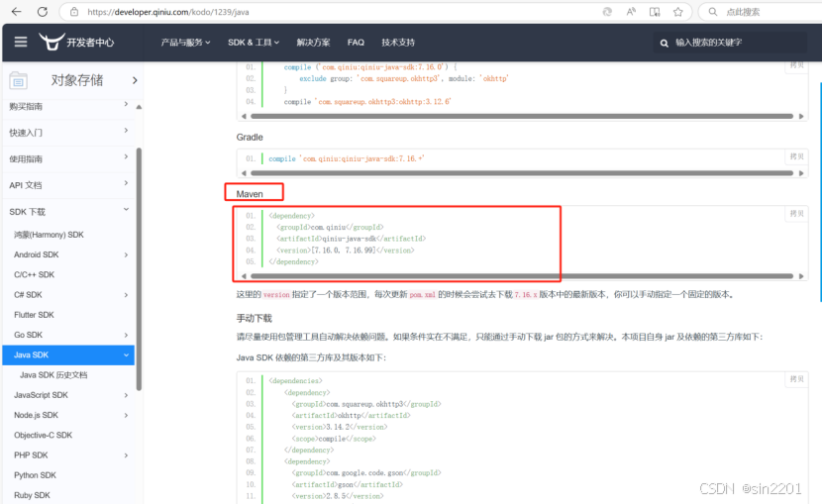
Task: Open immersive reader icon in address bar
Action: click(655, 12)
